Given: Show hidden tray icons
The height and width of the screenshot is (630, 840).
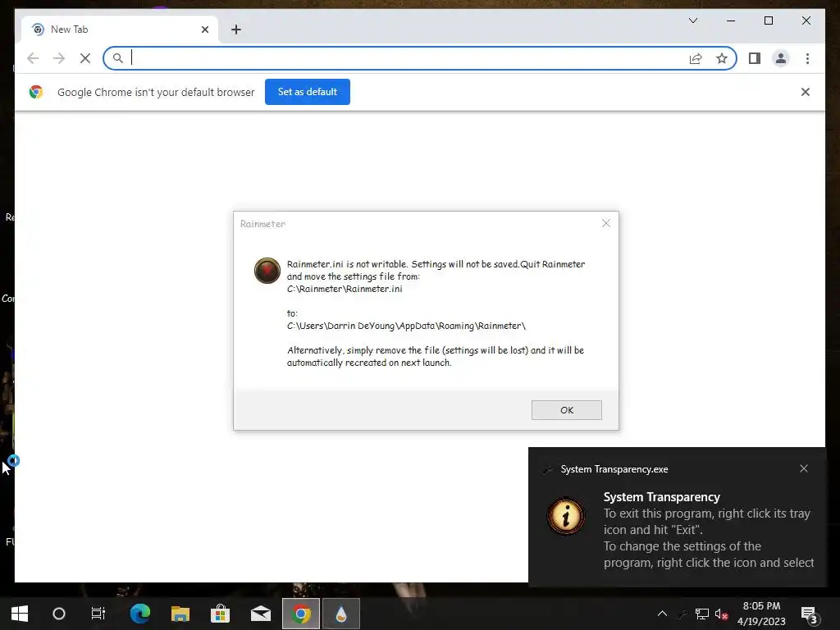Looking at the screenshot, I should [x=662, y=614].
